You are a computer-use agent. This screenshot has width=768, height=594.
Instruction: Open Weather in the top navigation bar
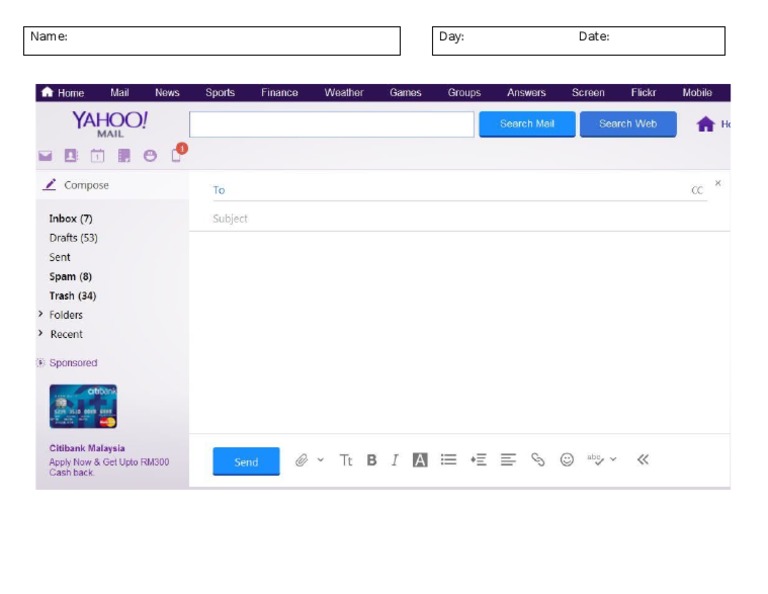tap(344, 93)
